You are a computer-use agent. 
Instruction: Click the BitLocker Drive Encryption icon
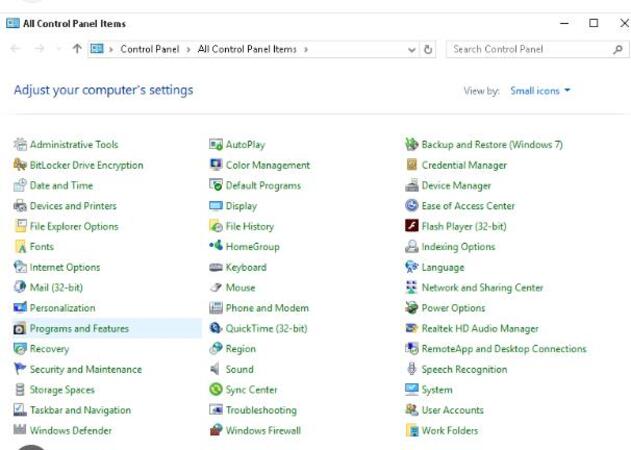[x=20, y=165]
